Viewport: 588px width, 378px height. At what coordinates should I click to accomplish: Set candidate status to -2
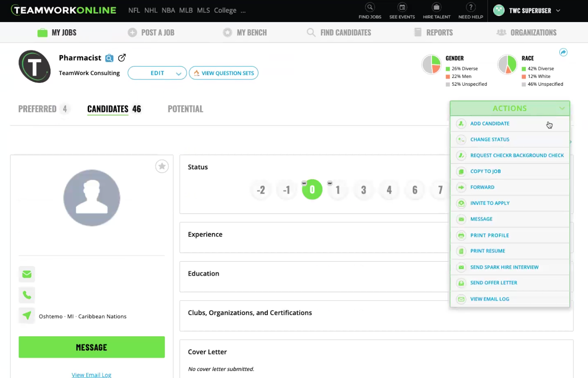pyautogui.click(x=261, y=190)
